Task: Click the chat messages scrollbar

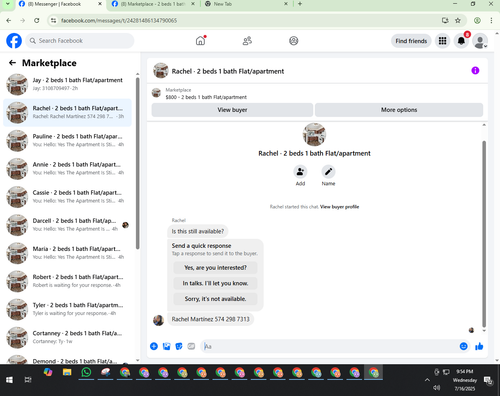Action: coord(484,234)
